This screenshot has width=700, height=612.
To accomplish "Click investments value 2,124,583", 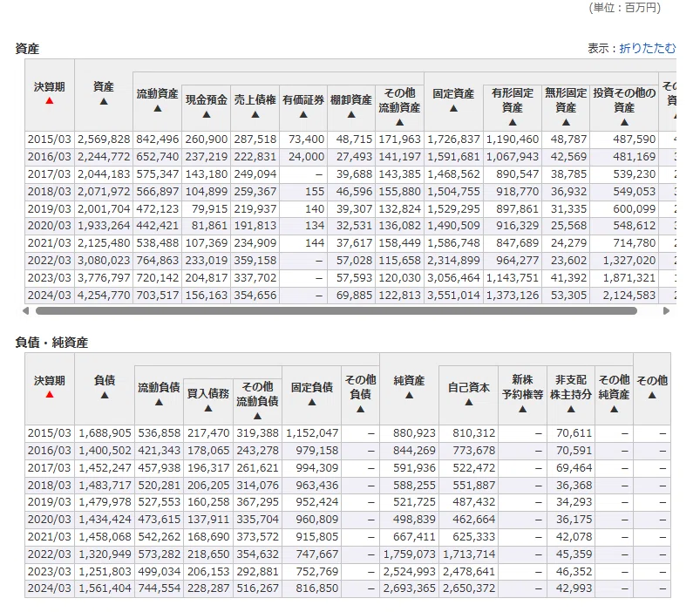I will click(629, 295).
